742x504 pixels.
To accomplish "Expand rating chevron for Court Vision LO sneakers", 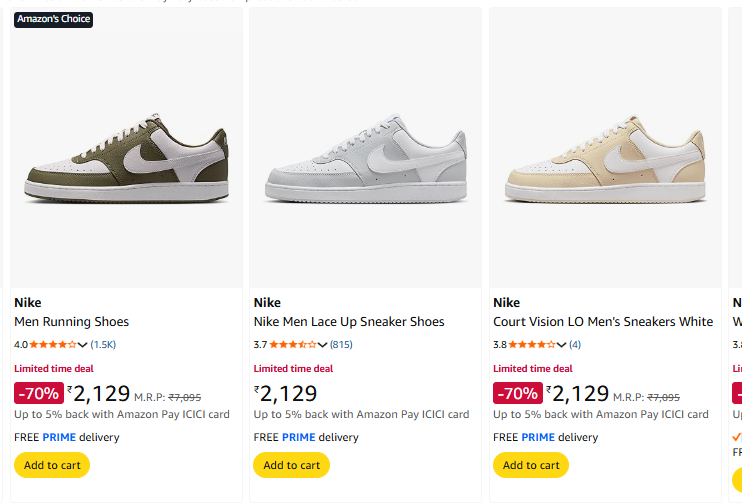I will [x=562, y=345].
